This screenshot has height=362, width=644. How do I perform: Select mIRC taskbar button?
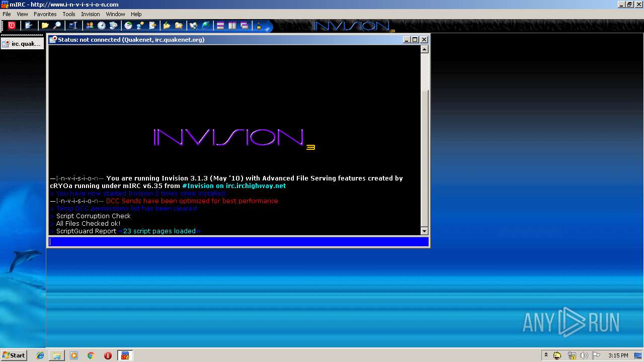coord(125,355)
